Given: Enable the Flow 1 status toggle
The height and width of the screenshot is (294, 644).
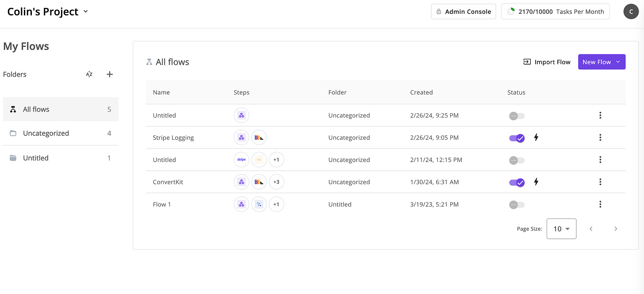Looking at the screenshot, I should click(x=517, y=205).
